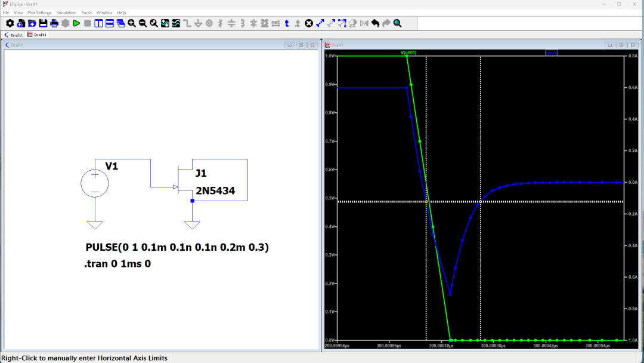This screenshot has width=644, height=363.
Task: Click the 300.00018µs time axis label
Action: tap(441, 346)
